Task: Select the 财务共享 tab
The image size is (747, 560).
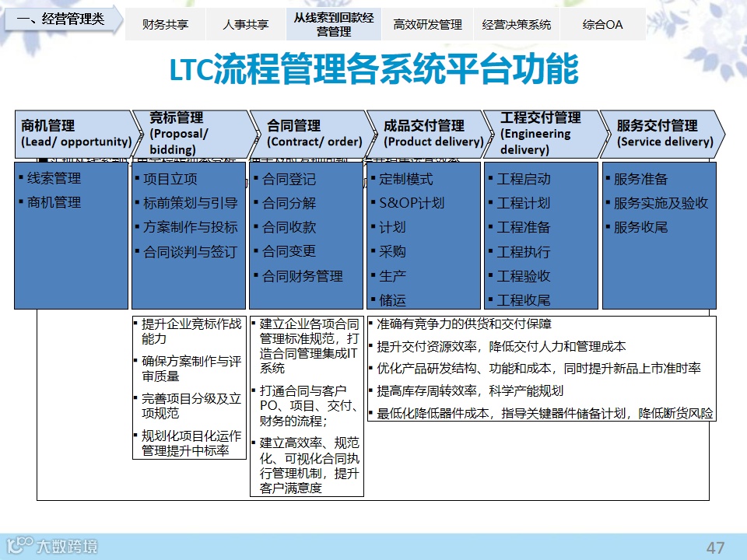Action: coord(165,24)
